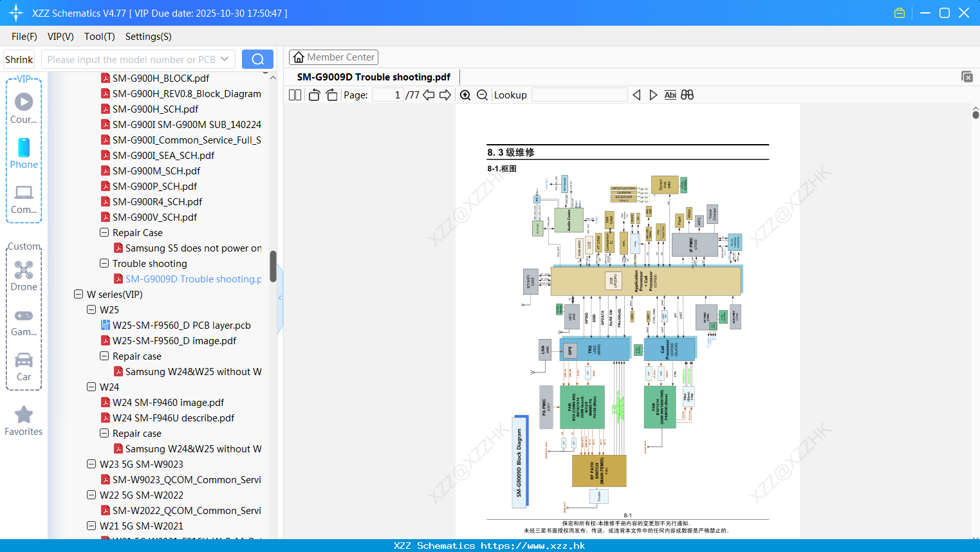
Task: Open SM-G900H_BLOCK.pdf
Action: (161, 78)
